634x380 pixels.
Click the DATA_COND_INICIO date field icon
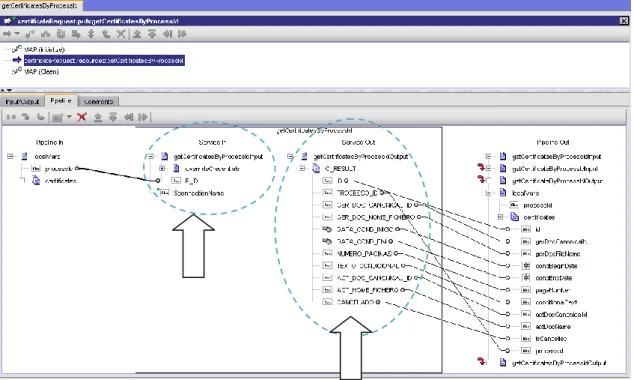(x=327, y=229)
